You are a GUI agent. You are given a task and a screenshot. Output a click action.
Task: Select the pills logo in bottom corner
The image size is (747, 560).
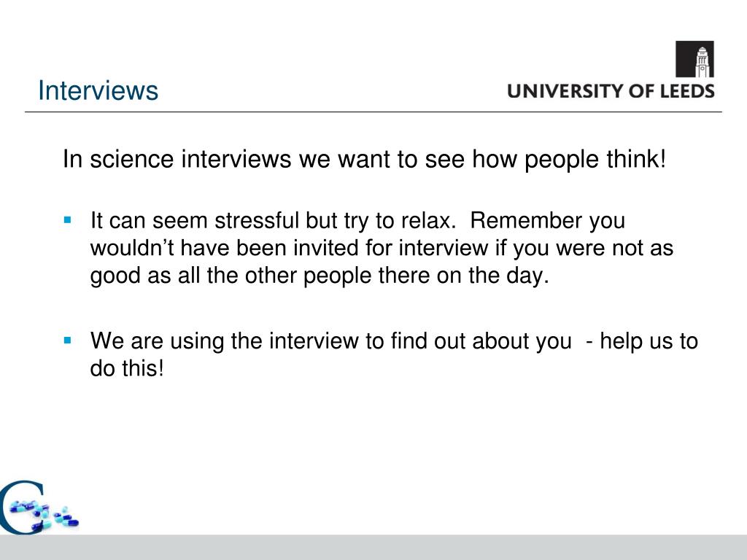[39, 507]
